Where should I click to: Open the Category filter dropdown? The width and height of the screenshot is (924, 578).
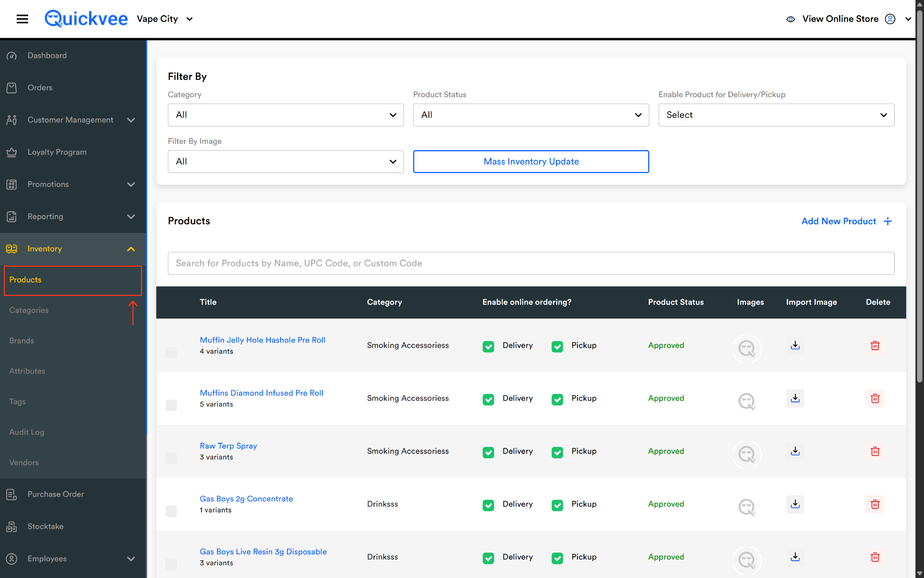coord(285,115)
